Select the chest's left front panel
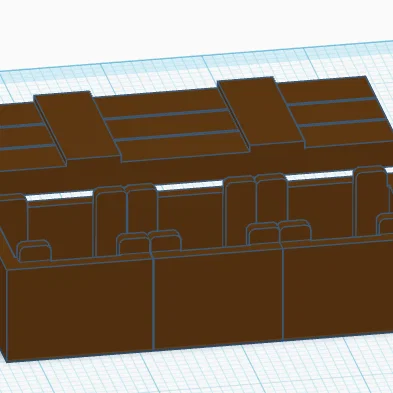Image resolution: width=393 pixels, height=393 pixels. tap(80, 310)
